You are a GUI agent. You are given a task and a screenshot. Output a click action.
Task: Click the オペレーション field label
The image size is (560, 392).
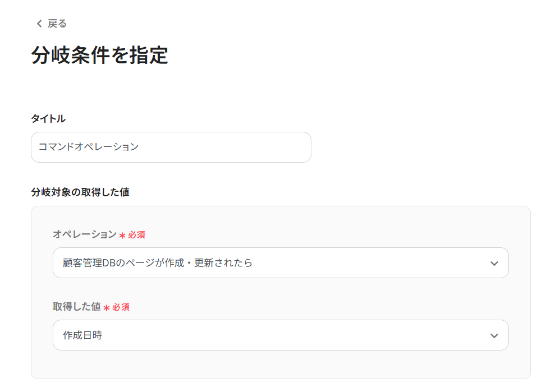pos(84,234)
